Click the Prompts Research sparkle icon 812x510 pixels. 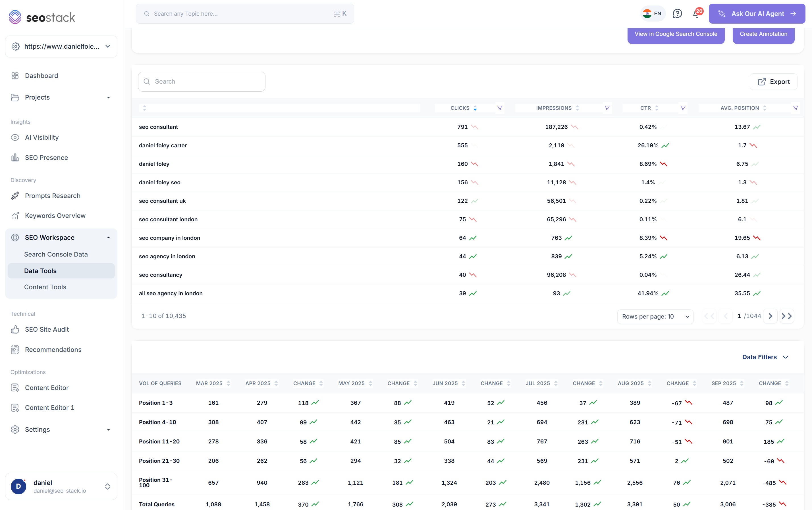15,196
